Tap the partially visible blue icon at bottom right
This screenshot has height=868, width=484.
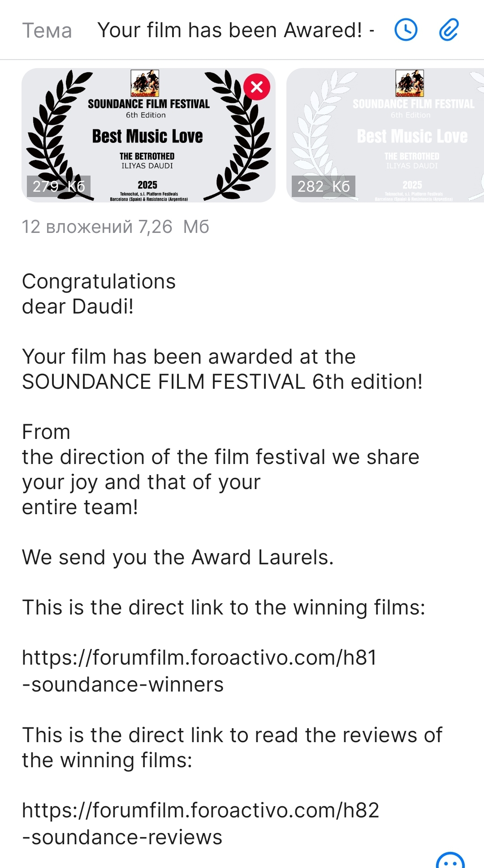coord(450,860)
